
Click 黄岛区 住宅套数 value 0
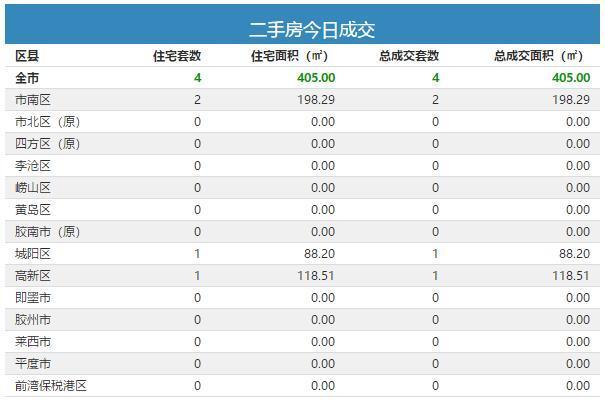pos(198,210)
